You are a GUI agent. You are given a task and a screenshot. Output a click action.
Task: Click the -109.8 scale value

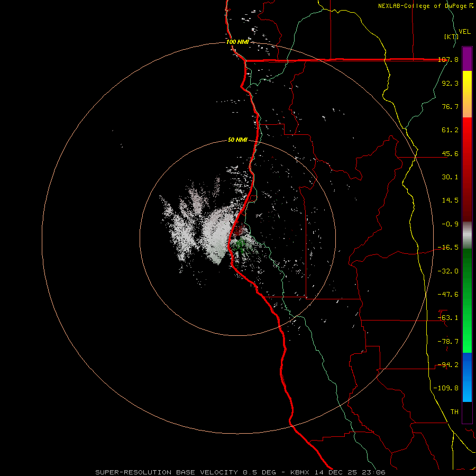[446, 388]
